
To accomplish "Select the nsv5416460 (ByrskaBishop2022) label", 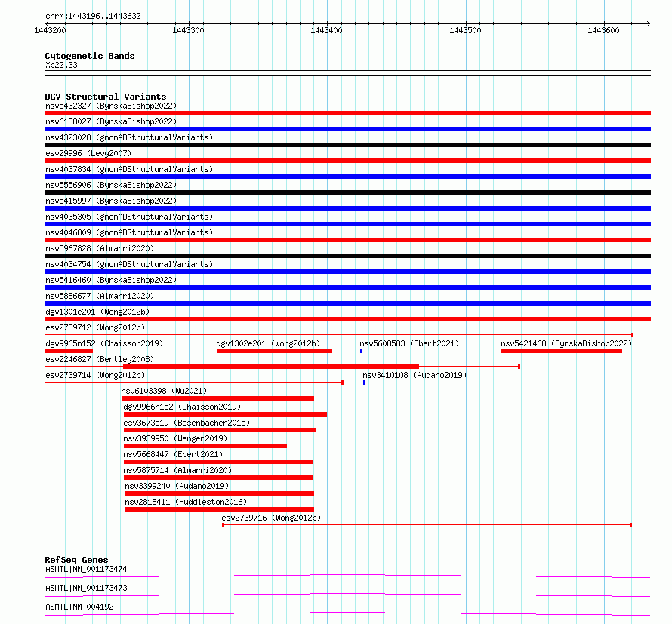I will [x=111, y=280].
